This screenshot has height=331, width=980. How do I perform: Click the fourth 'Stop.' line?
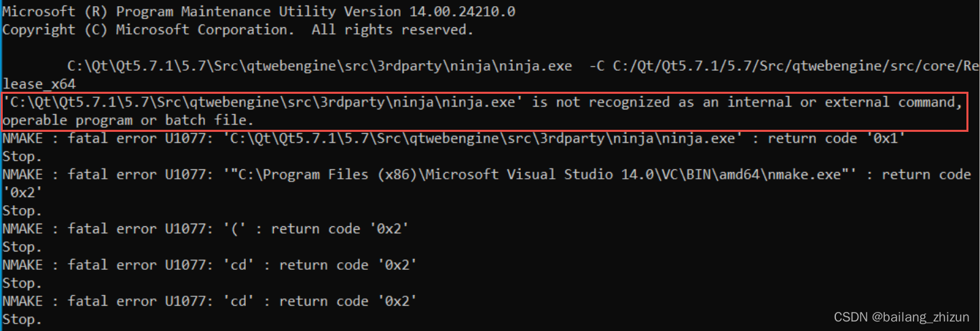click(22, 283)
